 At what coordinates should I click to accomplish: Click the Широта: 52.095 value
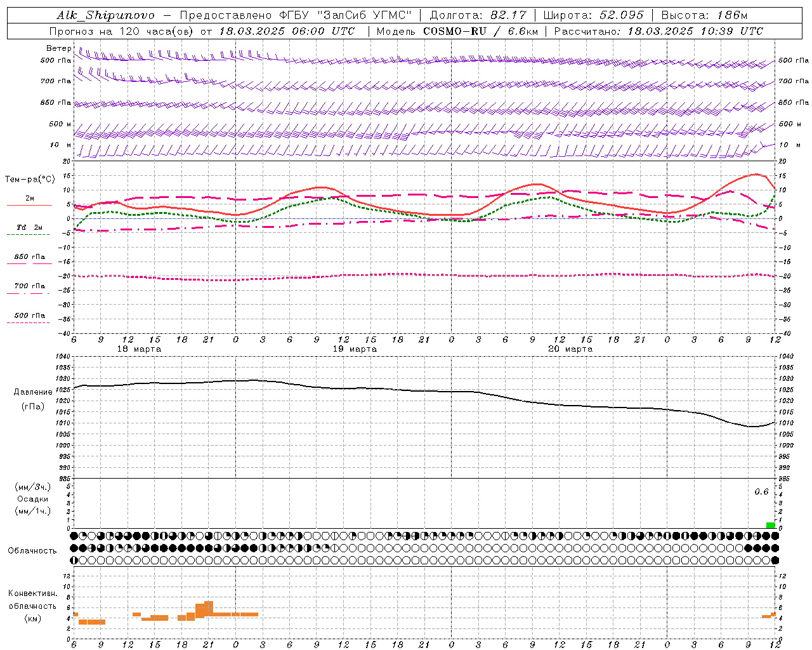coord(593,15)
